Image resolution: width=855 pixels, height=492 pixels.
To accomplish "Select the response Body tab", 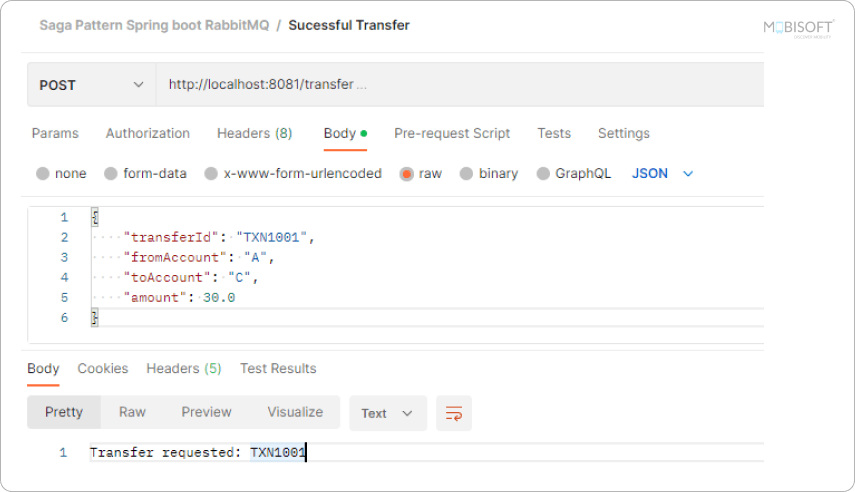I will coord(43,369).
